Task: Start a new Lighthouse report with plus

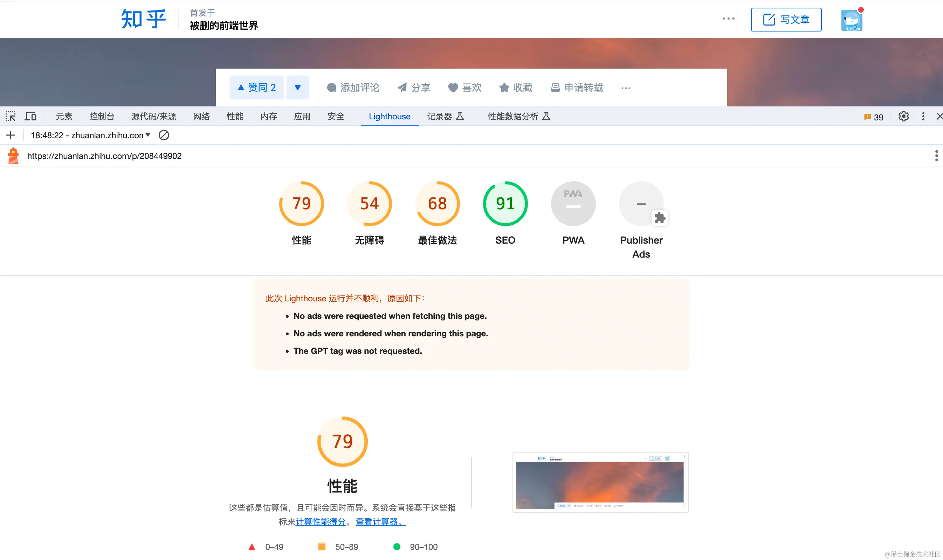Action: pyautogui.click(x=11, y=135)
